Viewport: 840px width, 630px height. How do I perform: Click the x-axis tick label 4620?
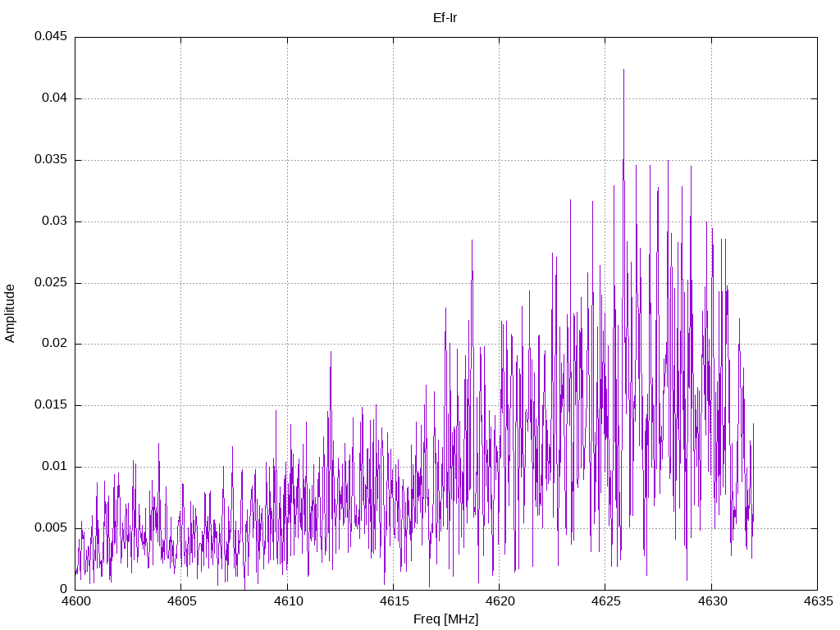500,601
